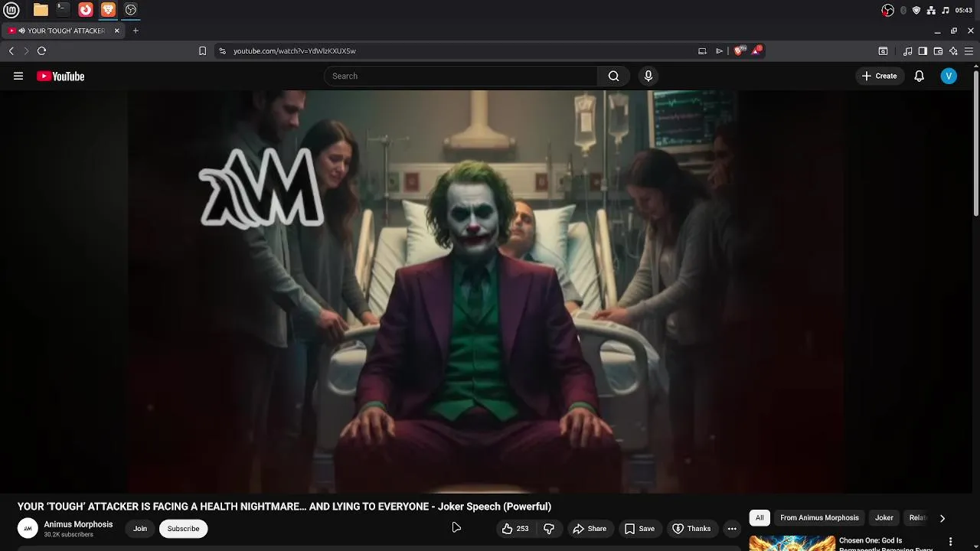980x551 pixels.
Task: Like the video with 253 likes
Action: pyautogui.click(x=515, y=528)
